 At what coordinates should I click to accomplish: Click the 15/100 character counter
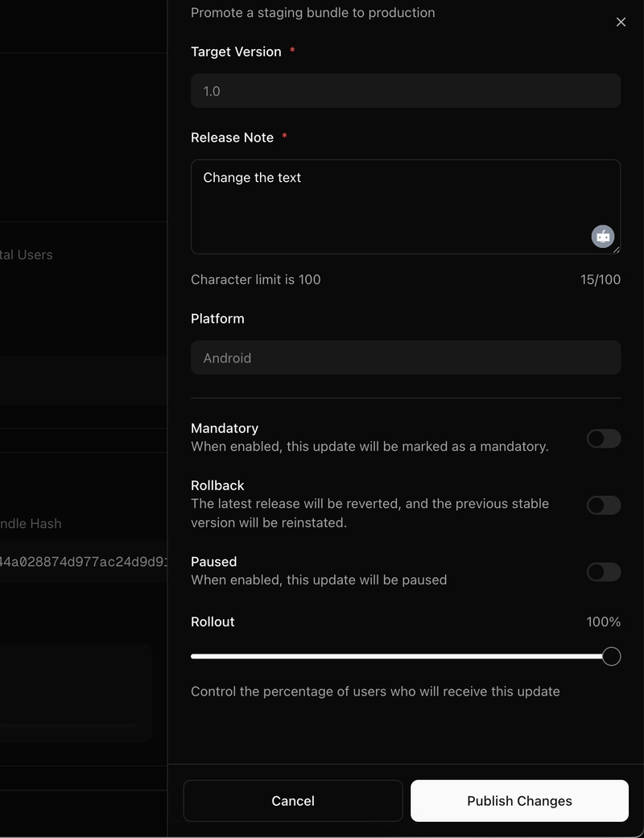600,279
